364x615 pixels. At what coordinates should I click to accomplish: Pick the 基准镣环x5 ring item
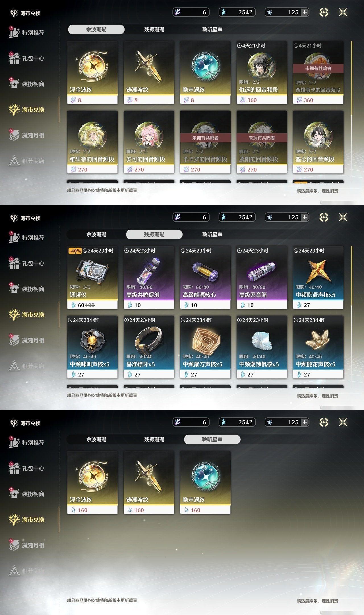click(x=149, y=347)
